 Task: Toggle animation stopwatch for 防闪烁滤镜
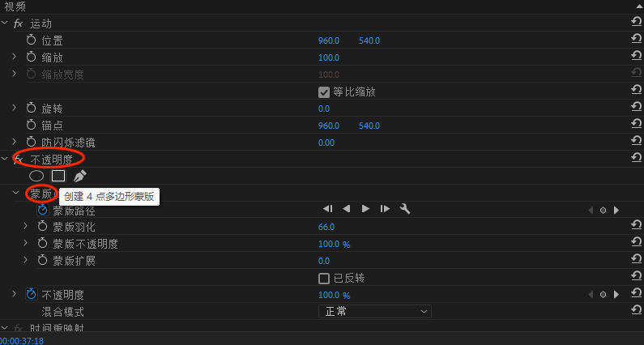pos(32,142)
